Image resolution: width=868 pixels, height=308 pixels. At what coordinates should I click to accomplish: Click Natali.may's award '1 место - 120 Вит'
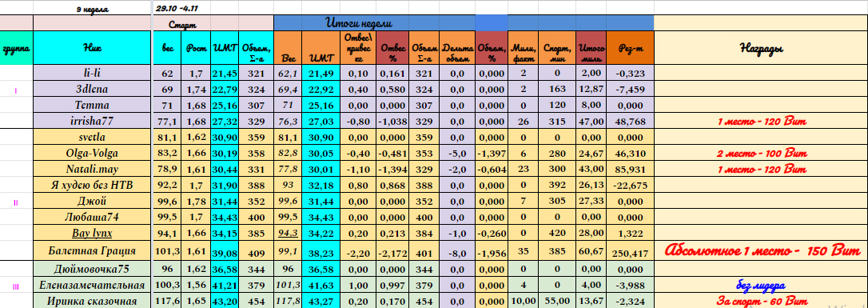[762, 169]
